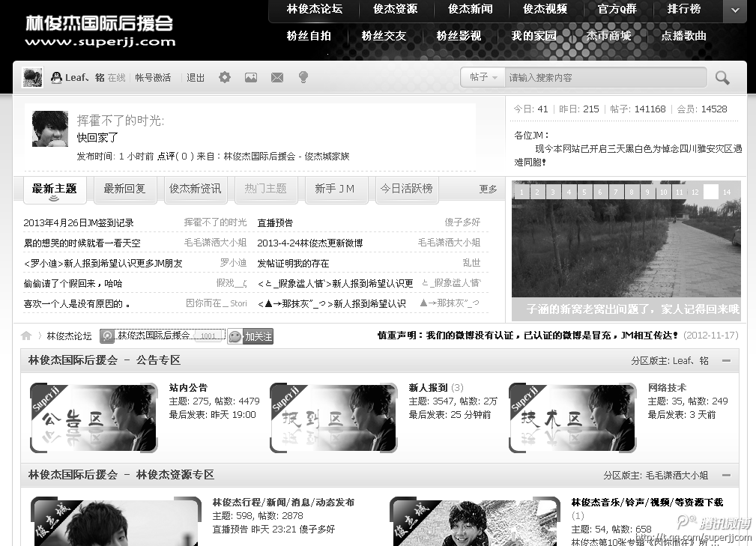Click the 更多 link beside tabs
Image resolution: width=756 pixels, height=546 pixels.
(x=488, y=189)
